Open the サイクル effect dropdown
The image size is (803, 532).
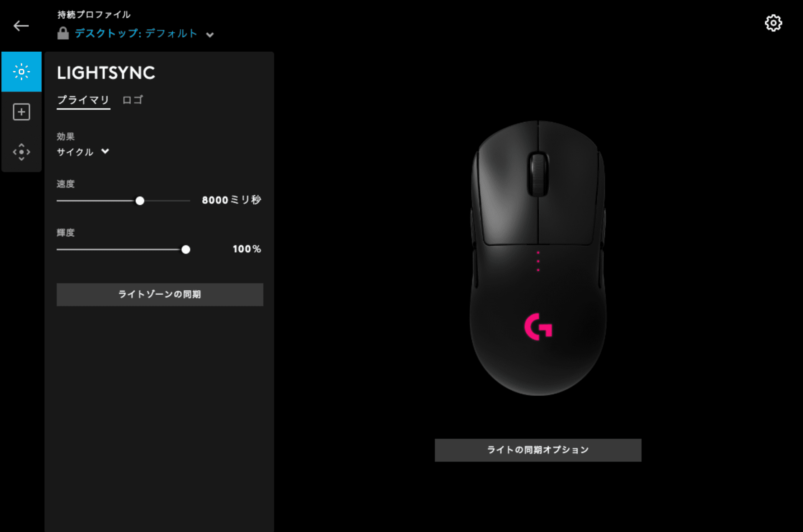tap(83, 152)
